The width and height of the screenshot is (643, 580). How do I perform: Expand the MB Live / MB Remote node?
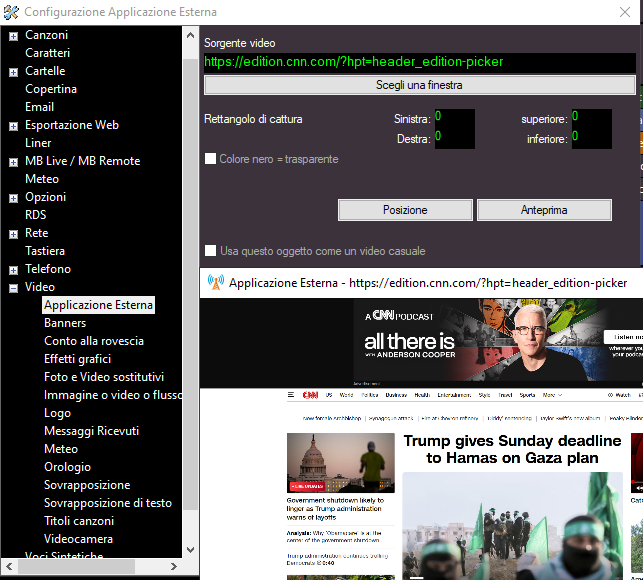point(13,162)
